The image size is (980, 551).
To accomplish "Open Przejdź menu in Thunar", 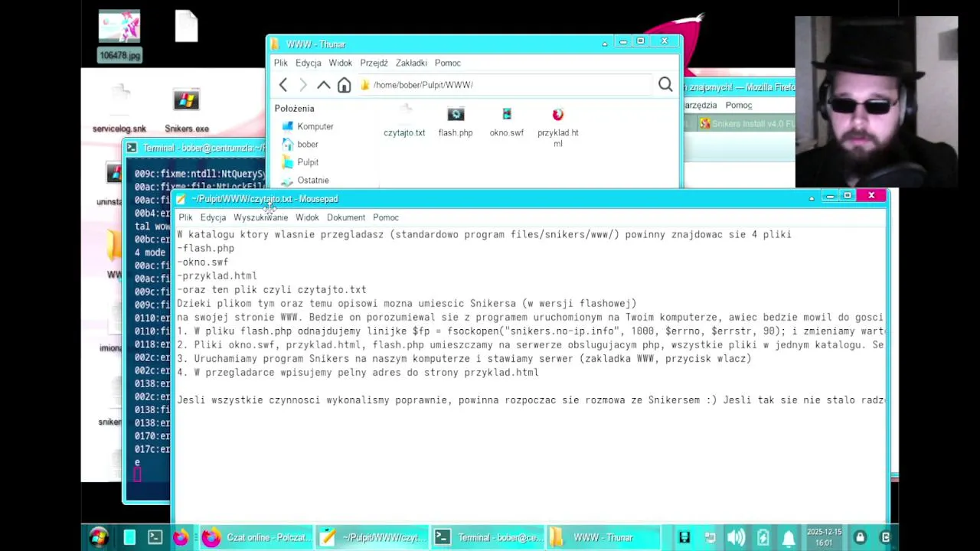I will click(374, 63).
